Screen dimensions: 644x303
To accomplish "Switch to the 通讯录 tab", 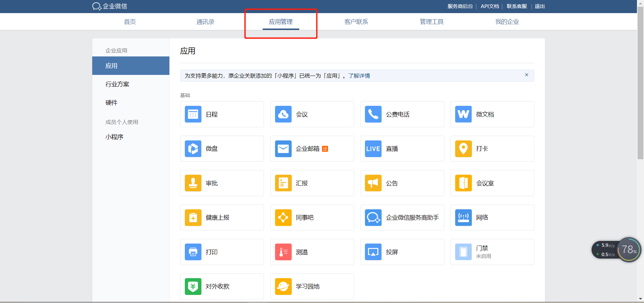I will tap(205, 22).
